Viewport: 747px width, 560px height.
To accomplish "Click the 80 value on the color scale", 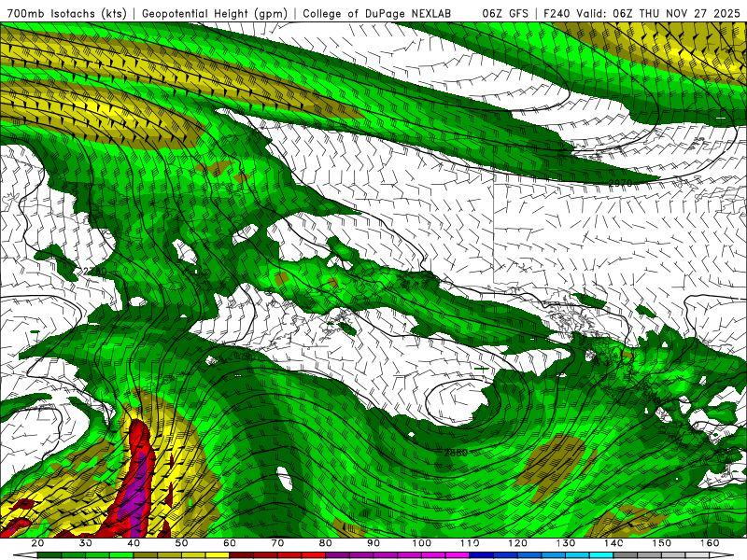I will [326, 543].
